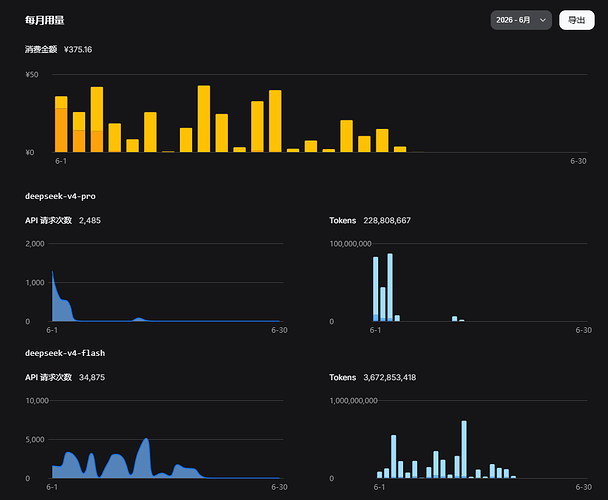Click the deepseek-v4-flash heading
Image resolution: width=608 pixels, height=500 pixels.
coord(65,353)
